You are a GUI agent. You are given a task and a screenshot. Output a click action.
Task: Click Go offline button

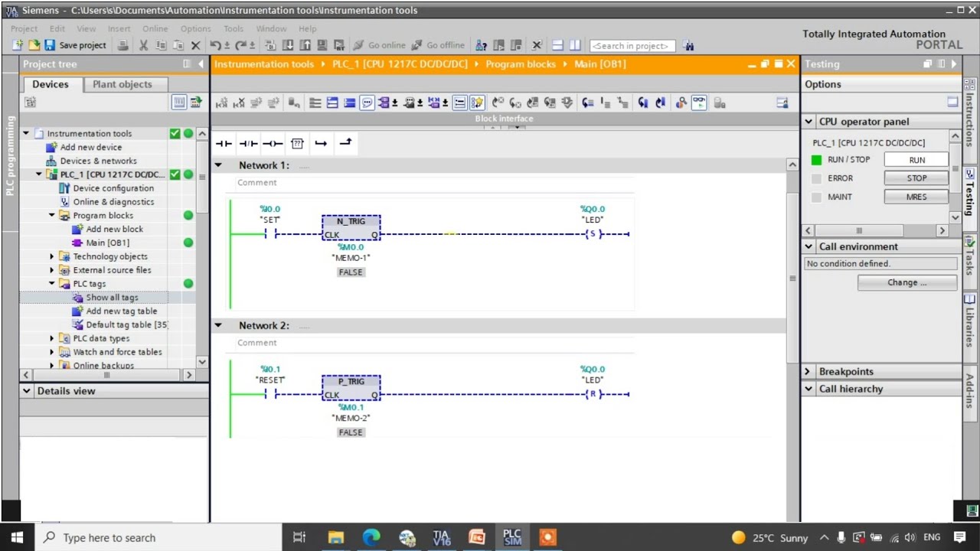[439, 45]
